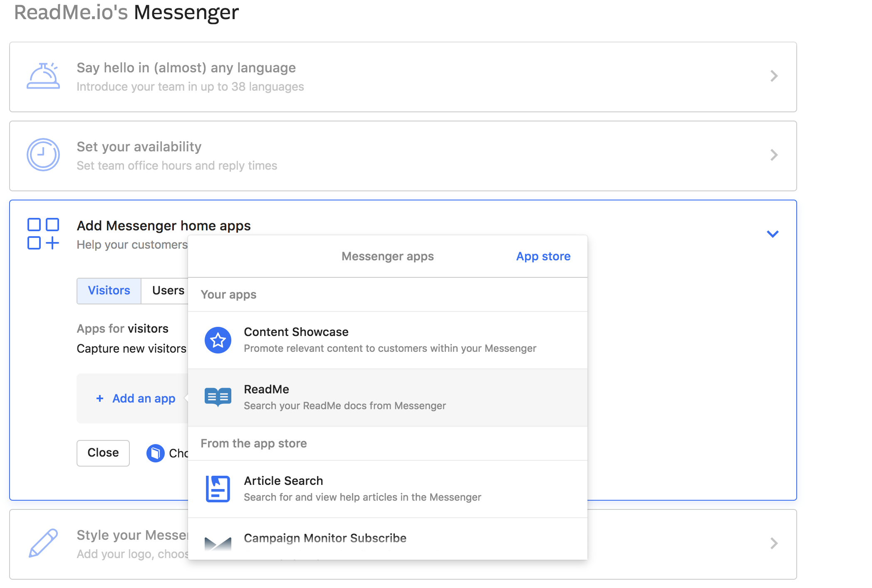Open the App store link
The image size is (872, 588).
(543, 257)
